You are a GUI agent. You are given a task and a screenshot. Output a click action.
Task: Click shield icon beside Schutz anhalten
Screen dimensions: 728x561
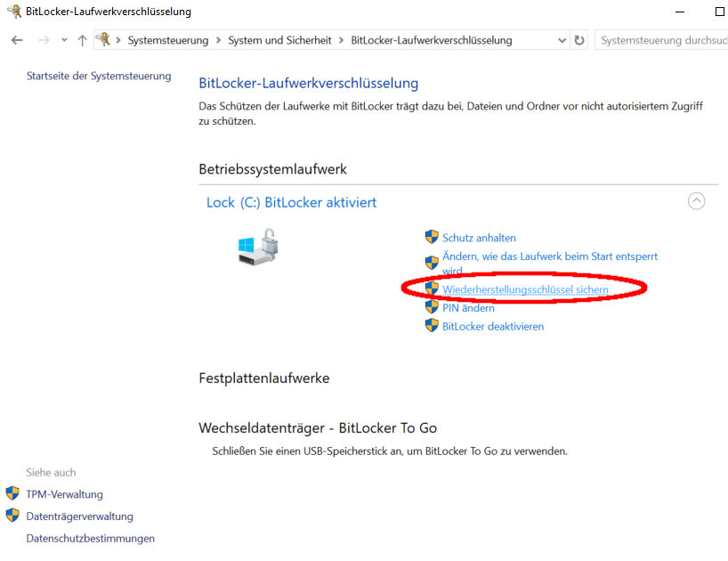432,237
